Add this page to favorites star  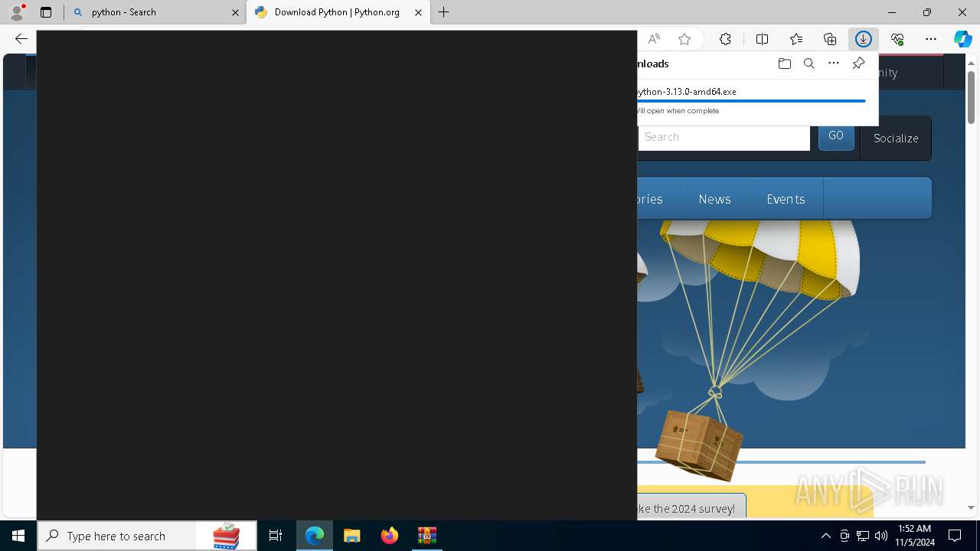[684, 39]
